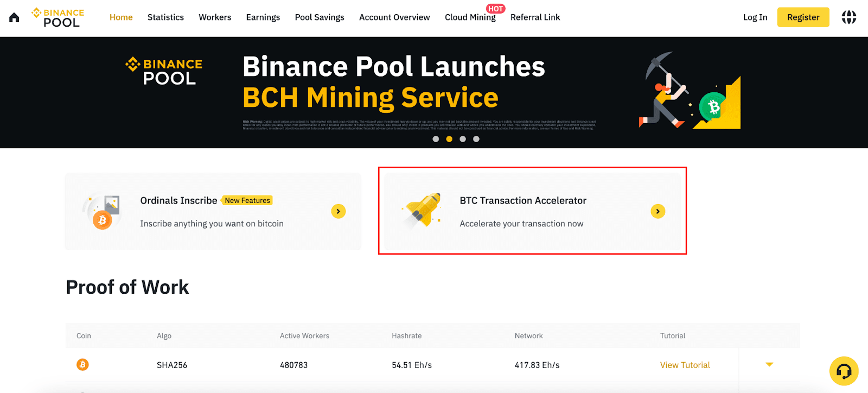Screen dimensions: 868x393
Task: Click the 480783 active workers value
Action: tap(293, 365)
